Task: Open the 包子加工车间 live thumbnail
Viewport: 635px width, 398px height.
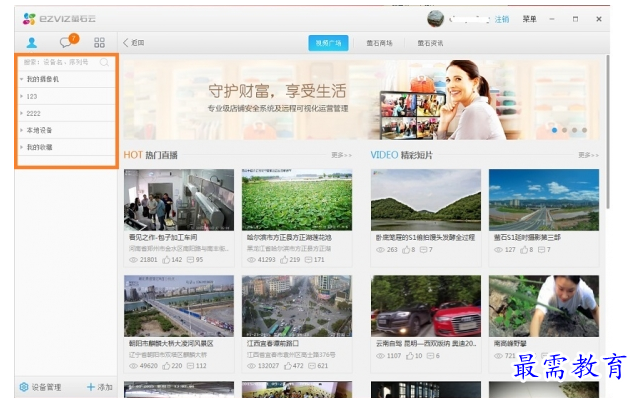Action: click(x=179, y=200)
